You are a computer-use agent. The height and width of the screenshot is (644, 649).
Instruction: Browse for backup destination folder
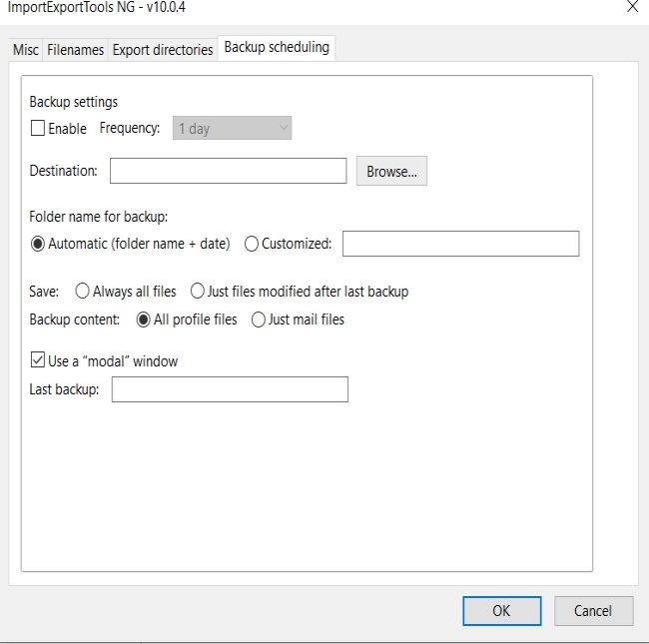(391, 171)
